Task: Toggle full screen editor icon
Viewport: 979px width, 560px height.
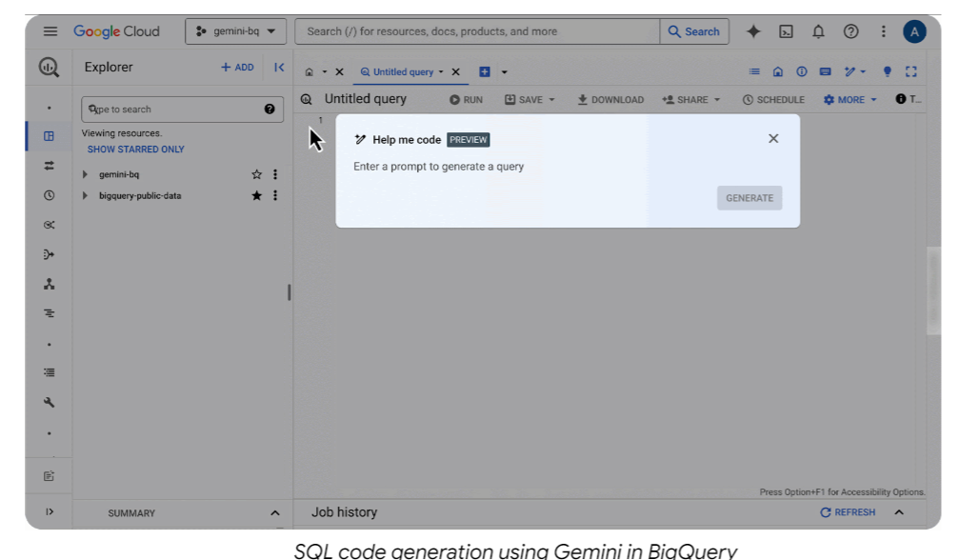Action: pos(911,71)
